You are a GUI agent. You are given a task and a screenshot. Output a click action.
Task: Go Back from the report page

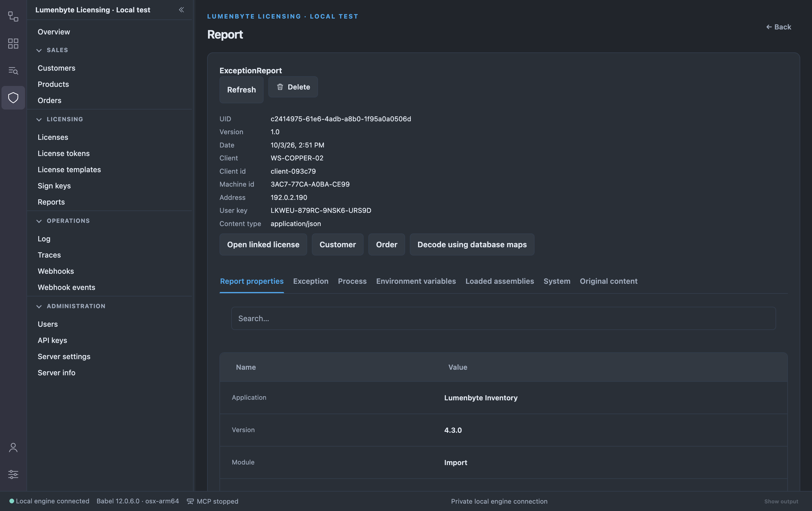778,27
